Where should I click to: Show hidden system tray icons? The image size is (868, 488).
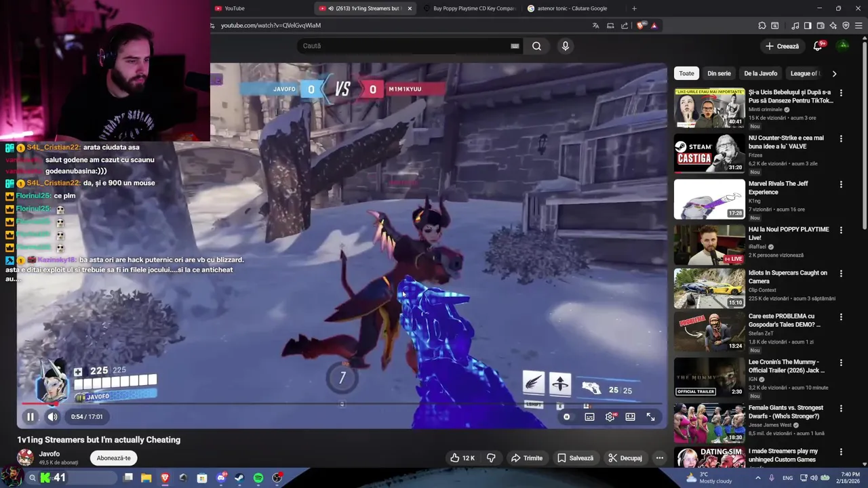click(758, 478)
